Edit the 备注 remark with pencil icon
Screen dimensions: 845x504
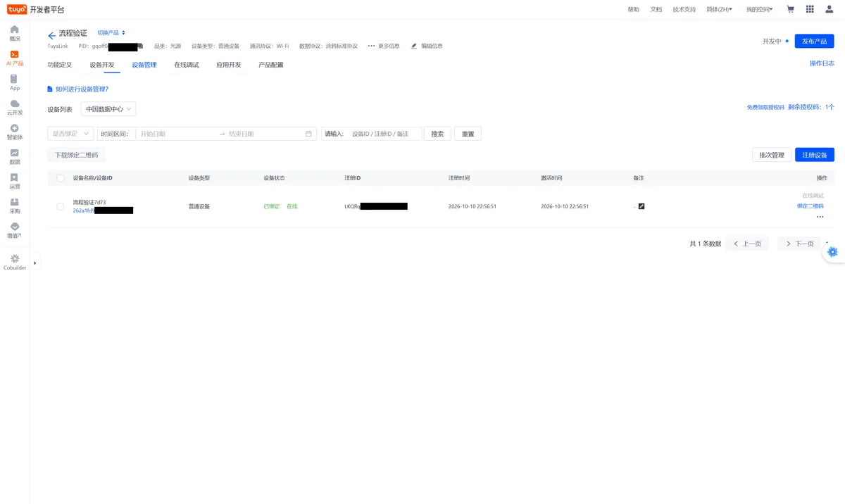pyautogui.click(x=641, y=206)
